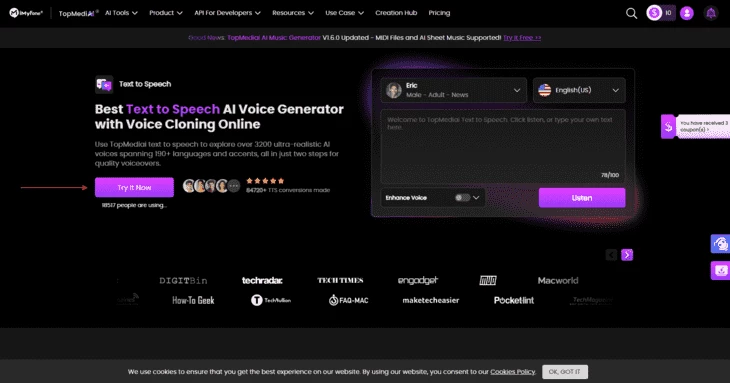The image size is (730, 383).
Task: Click the FAQ-MAC logo
Action: coord(348,301)
